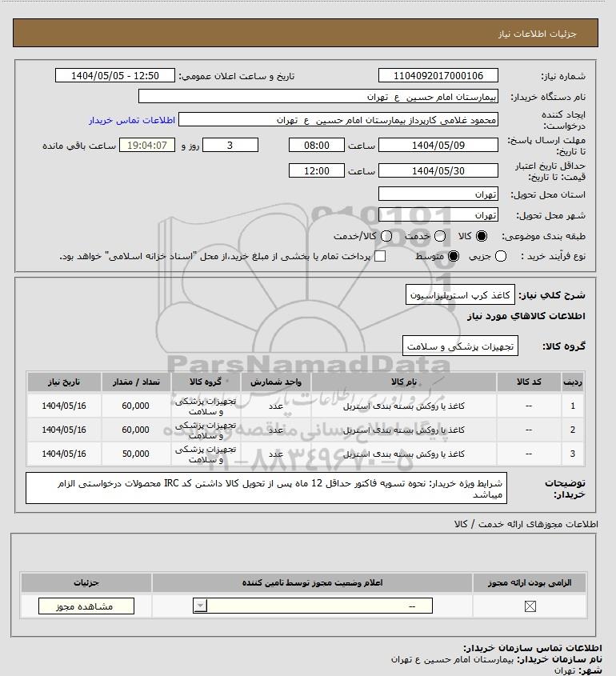Click need date 1404/05/16 in row 1

point(64,406)
